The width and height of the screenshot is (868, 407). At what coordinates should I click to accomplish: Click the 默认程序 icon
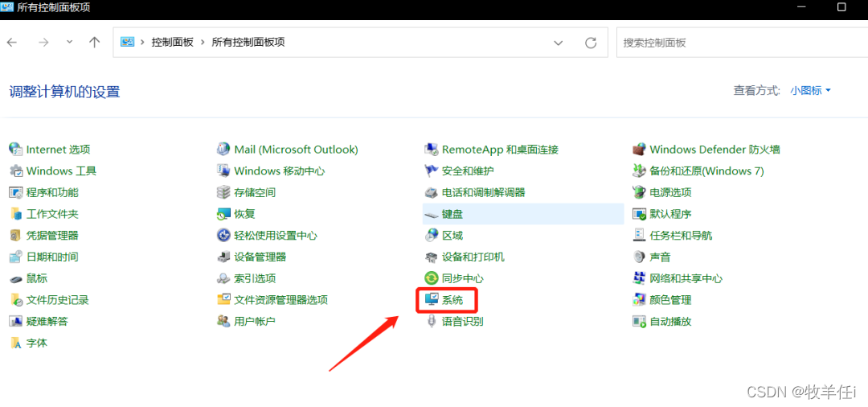[x=640, y=214]
